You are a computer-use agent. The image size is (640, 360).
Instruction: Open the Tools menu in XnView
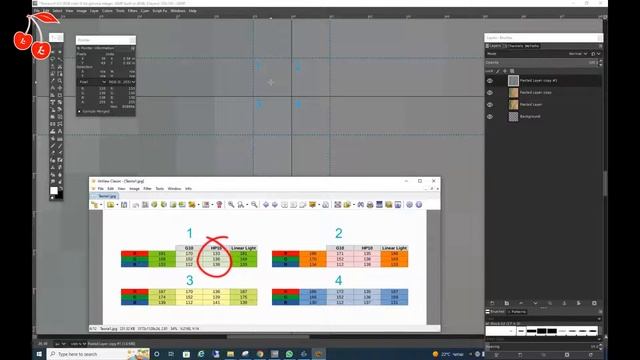(x=160, y=189)
